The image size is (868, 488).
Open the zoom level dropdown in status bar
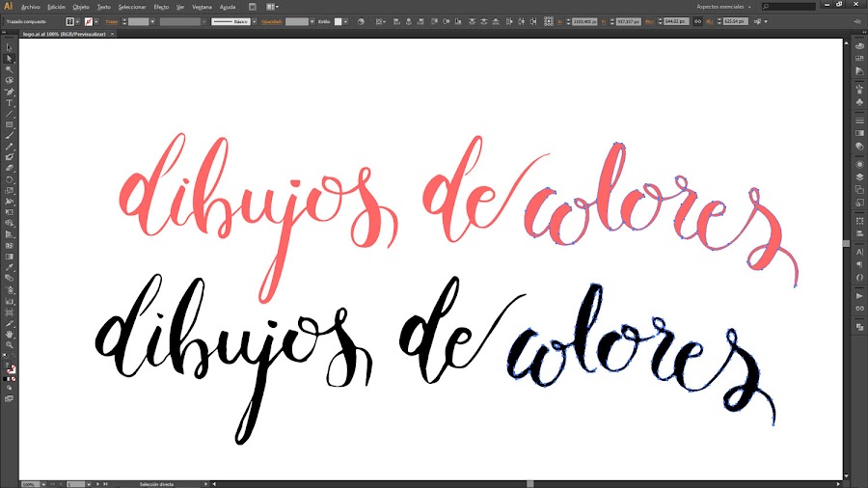43,484
